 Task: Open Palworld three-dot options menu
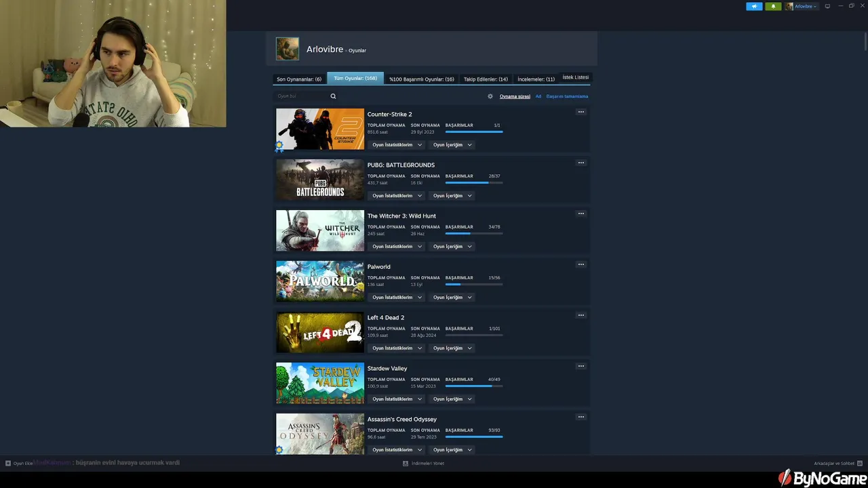click(x=581, y=264)
